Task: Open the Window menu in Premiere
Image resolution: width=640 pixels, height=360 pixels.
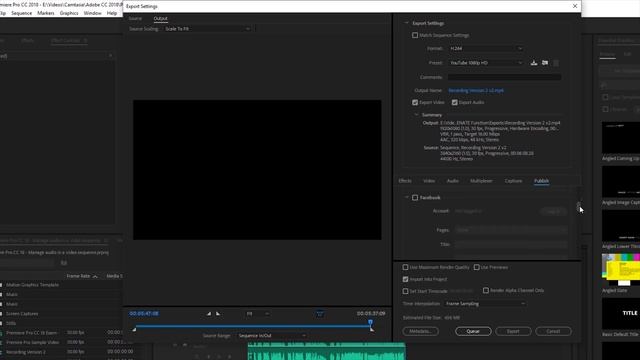Action: click(x=93, y=13)
